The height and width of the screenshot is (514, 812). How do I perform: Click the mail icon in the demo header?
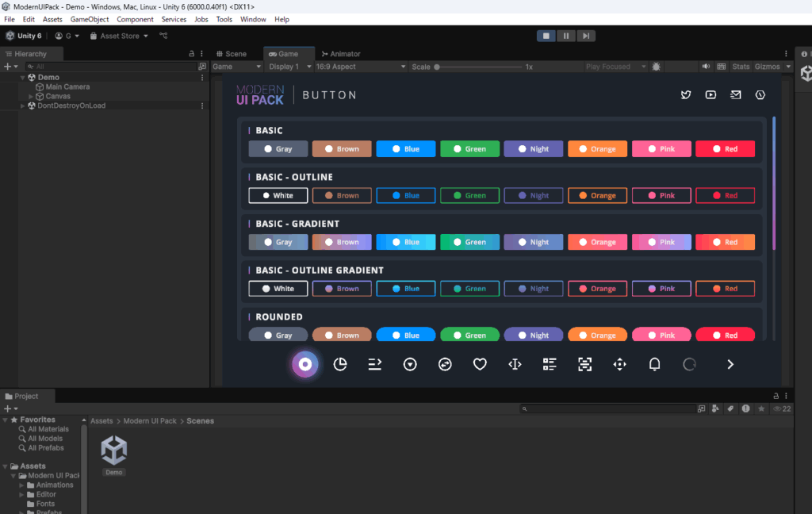pos(735,95)
